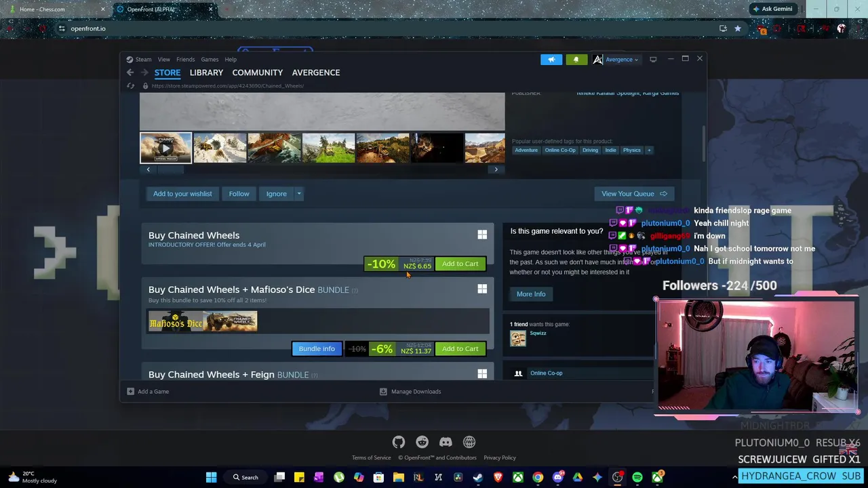Click the Follow button

tap(239, 194)
